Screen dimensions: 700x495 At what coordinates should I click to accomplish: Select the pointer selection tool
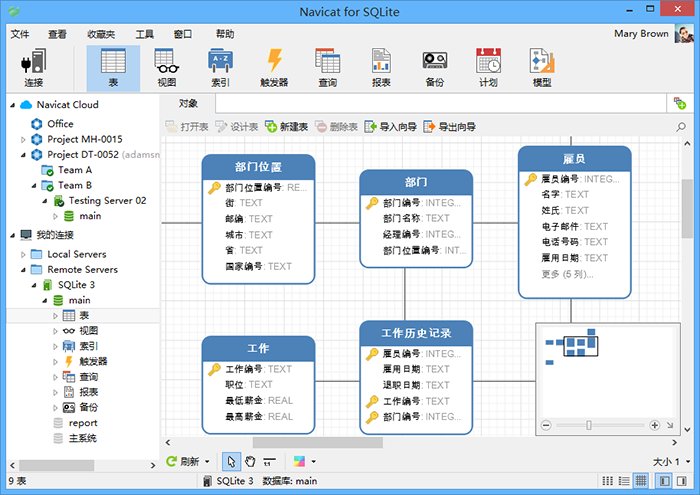pos(231,461)
